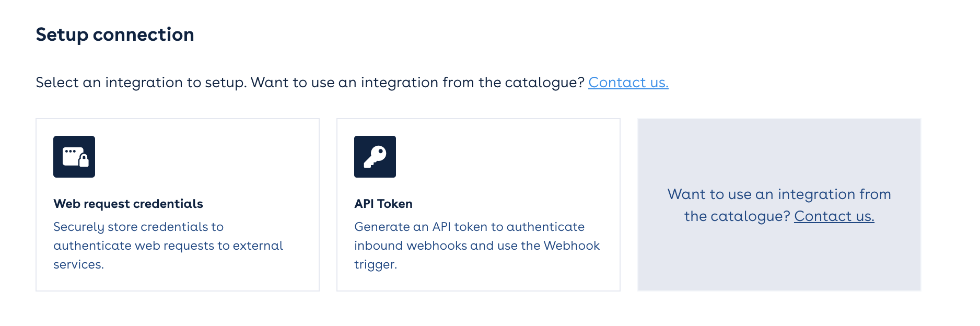Select the Web request credentials title

point(128,204)
